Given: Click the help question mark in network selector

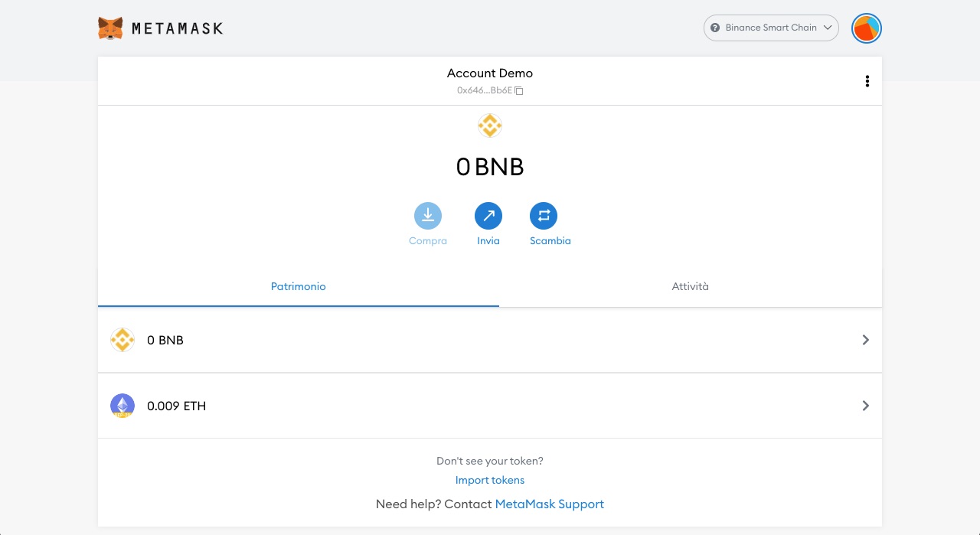Looking at the screenshot, I should 715,28.
